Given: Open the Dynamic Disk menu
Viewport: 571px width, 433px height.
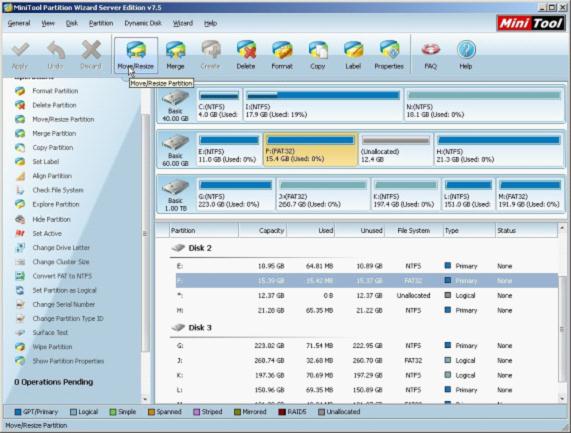Looking at the screenshot, I should (x=143, y=23).
